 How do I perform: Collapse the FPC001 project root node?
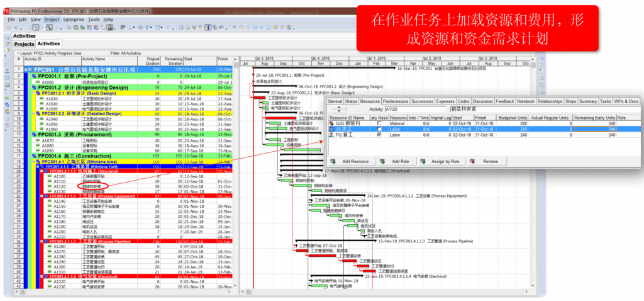pyautogui.click(x=26, y=70)
